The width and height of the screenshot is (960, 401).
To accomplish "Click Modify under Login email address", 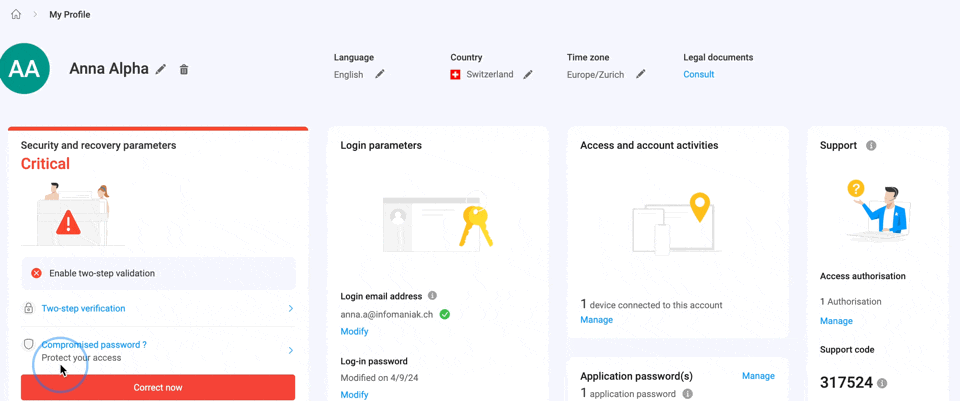I will coord(354,332).
